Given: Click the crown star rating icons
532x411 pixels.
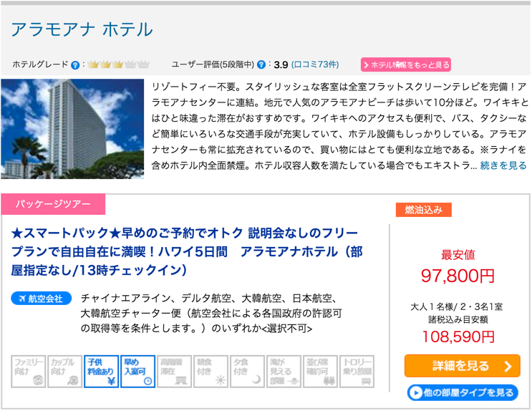Looking at the screenshot, I should click(x=118, y=64).
